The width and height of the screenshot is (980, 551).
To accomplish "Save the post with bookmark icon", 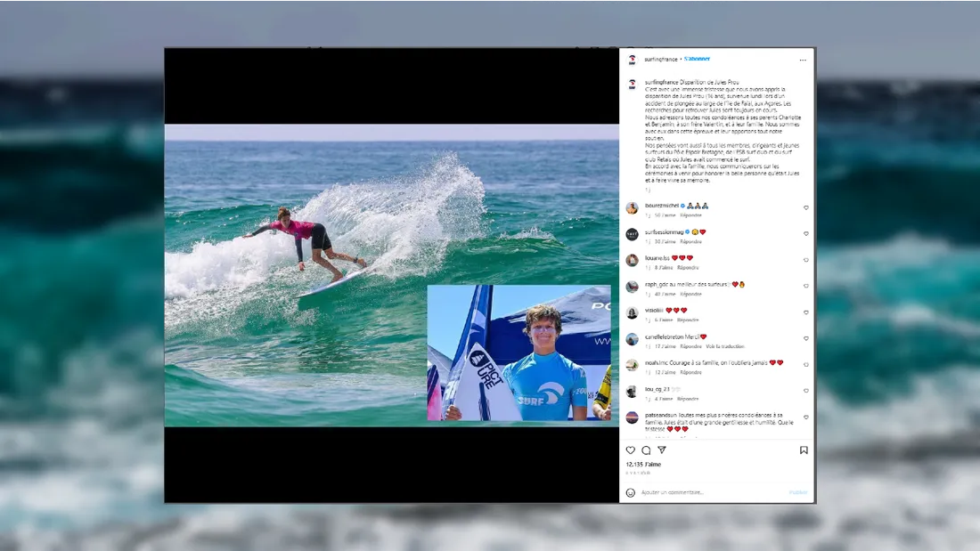I will pos(804,450).
